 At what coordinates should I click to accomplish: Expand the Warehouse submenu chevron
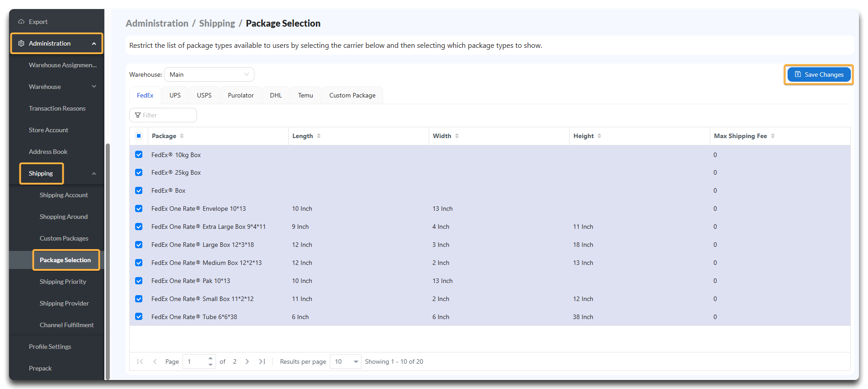click(94, 87)
